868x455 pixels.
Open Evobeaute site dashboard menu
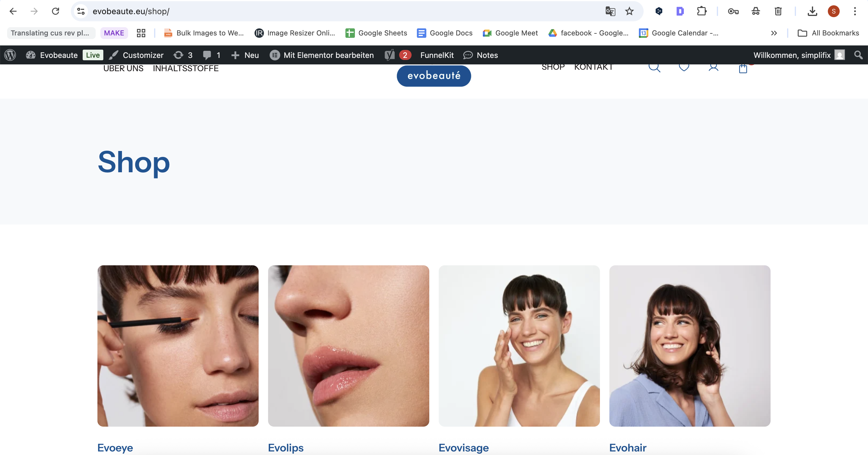coord(52,55)
